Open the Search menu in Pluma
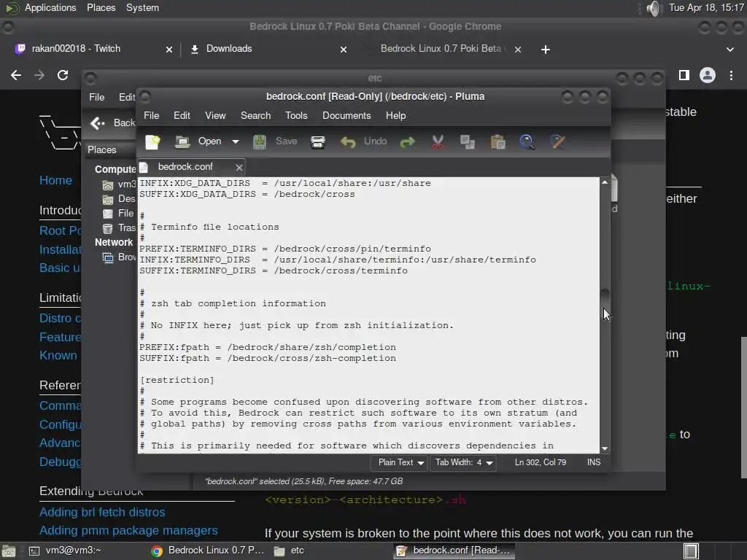 click(x=255, y=116)
